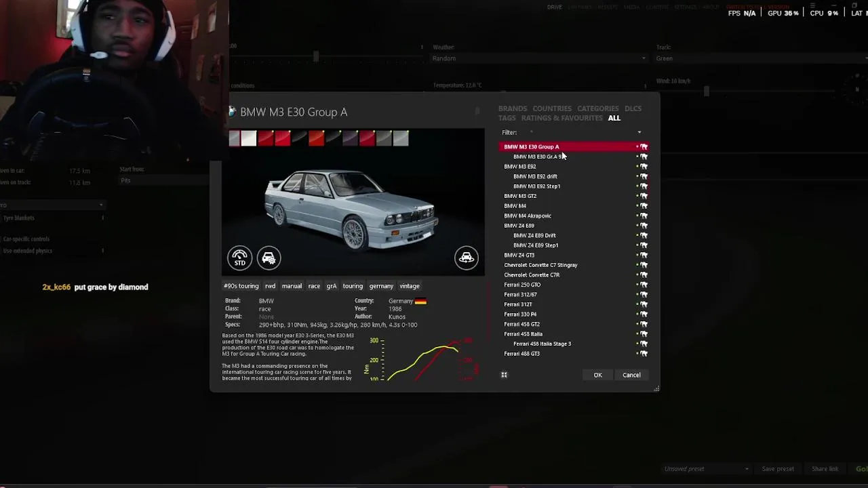868x488 pixels.
Task: Switch to RATINGS & FAVOURITES tab
Action: pos(562,118)
